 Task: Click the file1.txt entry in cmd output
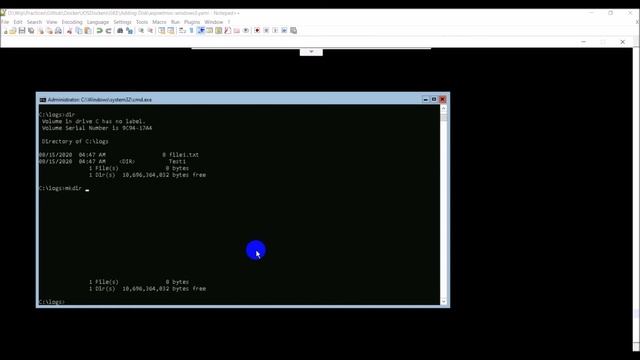click(x=184, y=155)
